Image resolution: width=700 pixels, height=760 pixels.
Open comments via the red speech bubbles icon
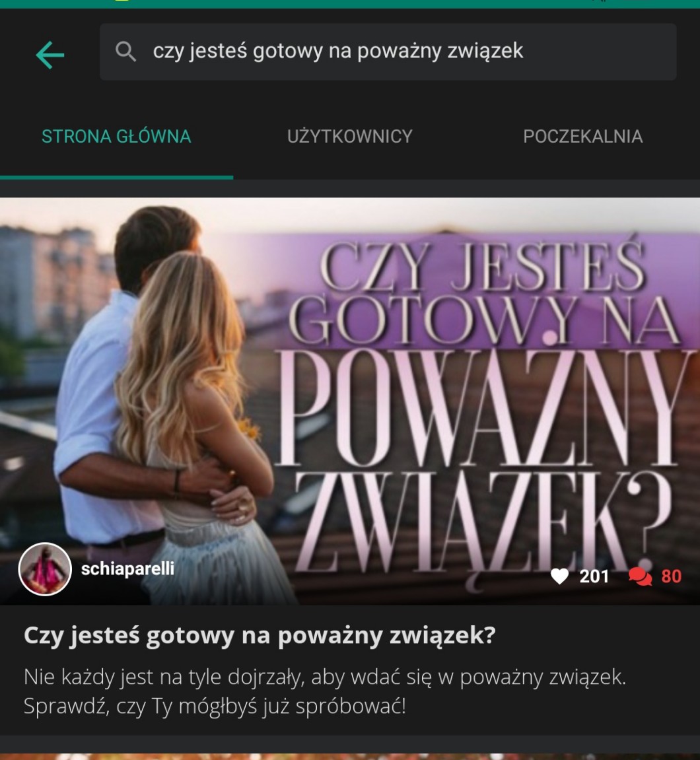click(640, 576)
